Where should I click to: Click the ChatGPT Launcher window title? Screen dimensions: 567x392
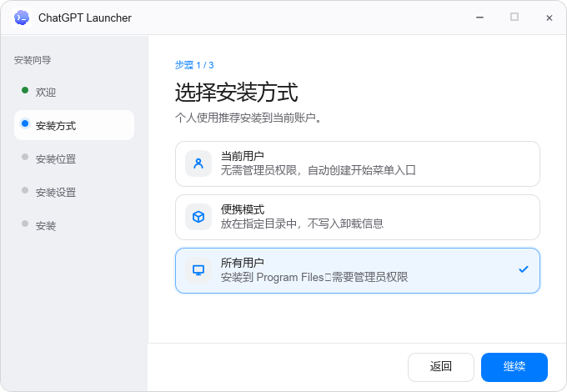click(85, 18)
